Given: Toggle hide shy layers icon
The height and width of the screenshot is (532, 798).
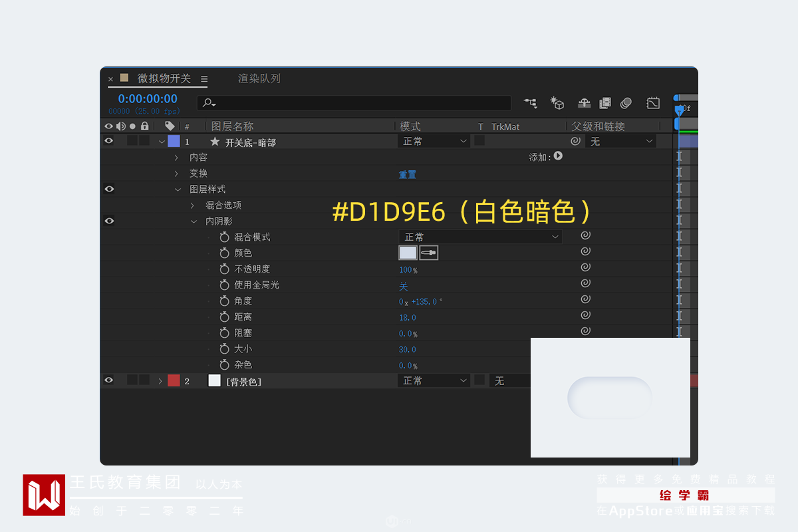Looking at the screenshot, I should click(584, 103).
